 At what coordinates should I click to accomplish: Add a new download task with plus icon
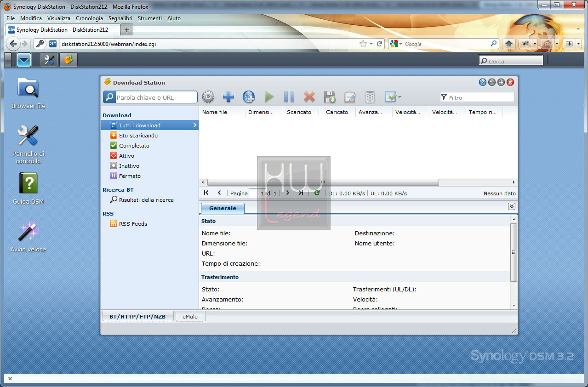[228, 97]
